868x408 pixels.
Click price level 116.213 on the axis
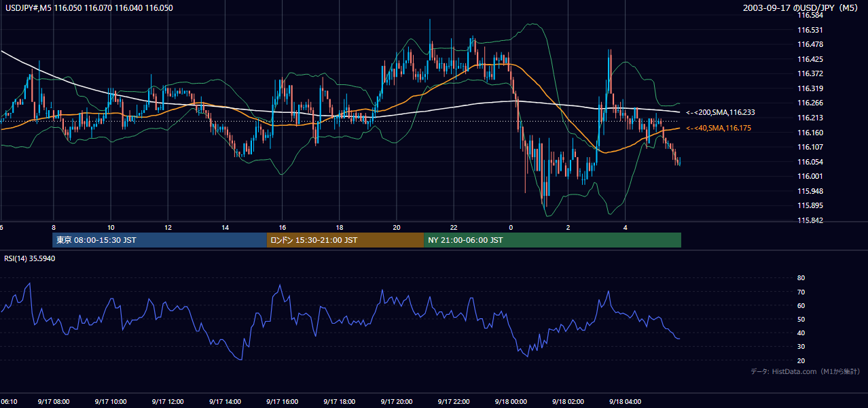click(x=810, y=118)
